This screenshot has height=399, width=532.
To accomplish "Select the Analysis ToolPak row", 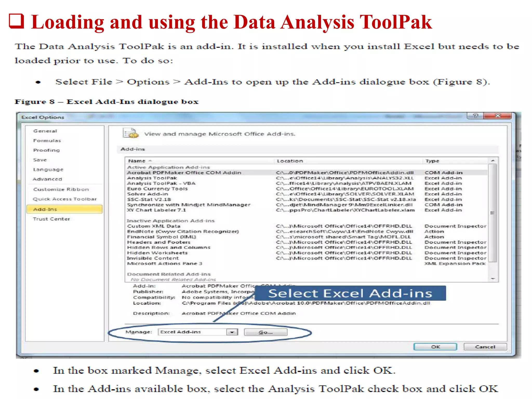I will [307, 178].
